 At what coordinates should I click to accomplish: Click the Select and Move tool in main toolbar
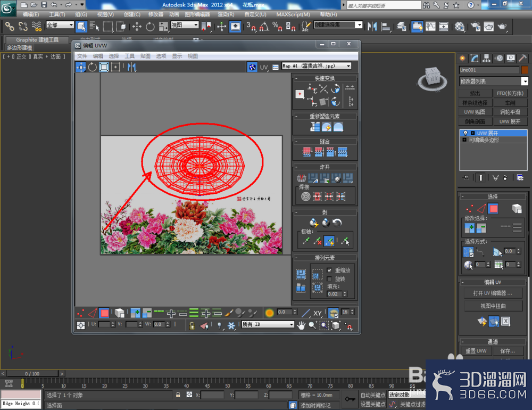point(137,26)
